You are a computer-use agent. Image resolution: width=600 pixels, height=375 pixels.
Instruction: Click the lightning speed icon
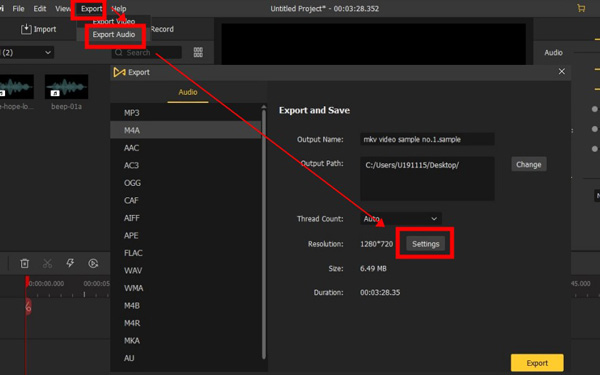[x=70, y=263]
